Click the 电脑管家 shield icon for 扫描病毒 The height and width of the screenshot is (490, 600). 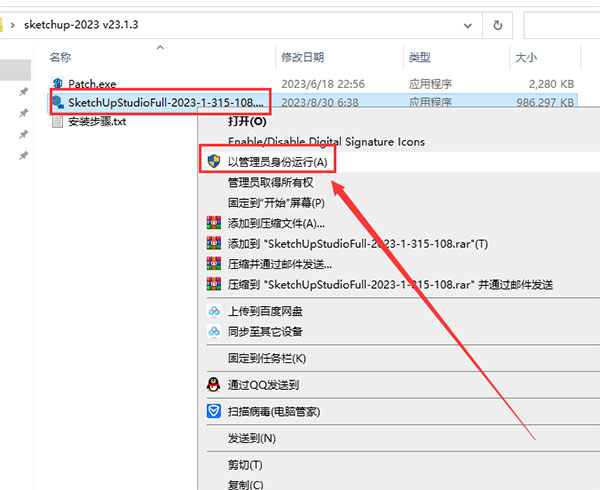point(213,411)
